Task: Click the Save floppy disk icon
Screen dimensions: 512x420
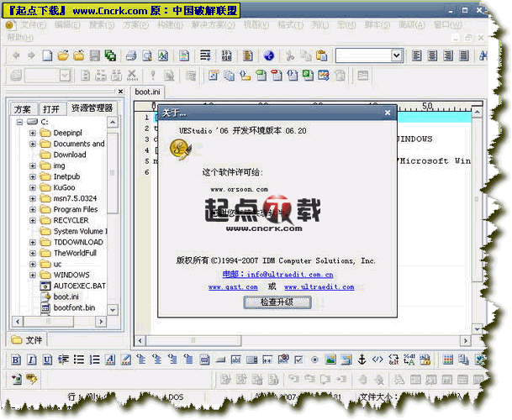Action: pos(95,55)
